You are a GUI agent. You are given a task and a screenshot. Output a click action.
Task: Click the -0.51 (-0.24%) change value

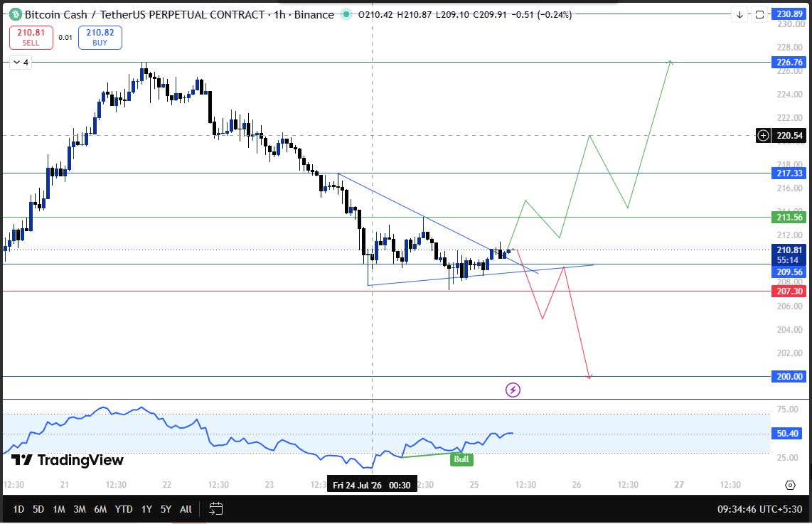(x=542, y=14)
